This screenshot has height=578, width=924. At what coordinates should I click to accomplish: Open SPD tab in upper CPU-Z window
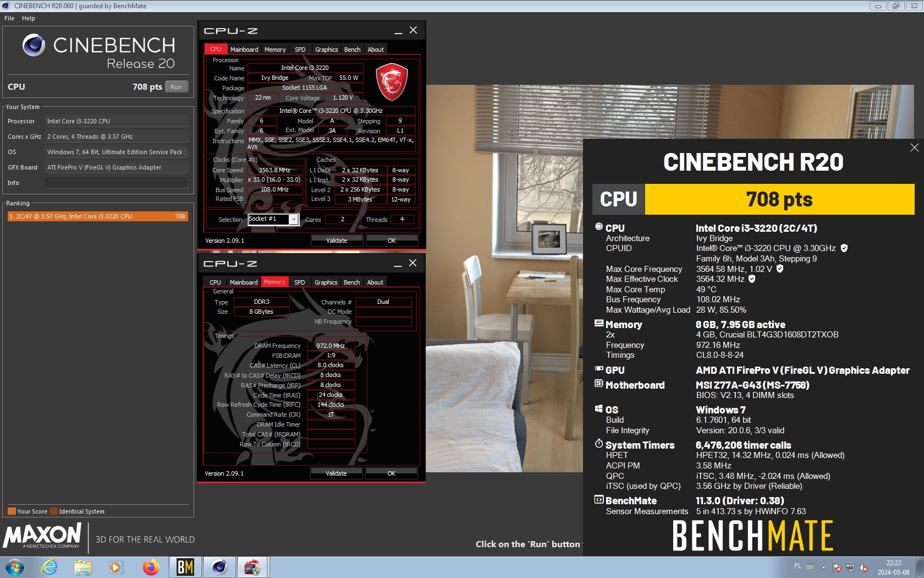point(300,50)
